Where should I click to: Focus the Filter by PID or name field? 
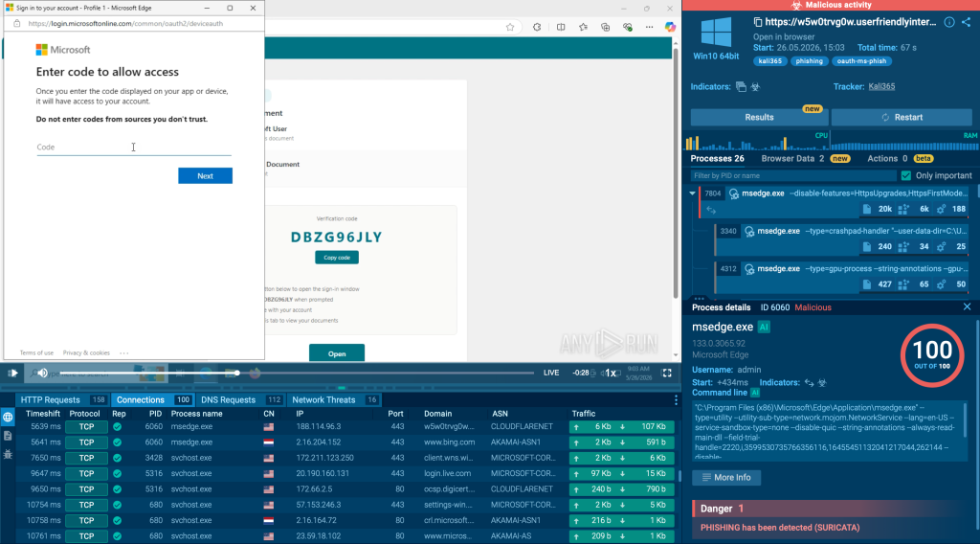(x=793, y=175)
